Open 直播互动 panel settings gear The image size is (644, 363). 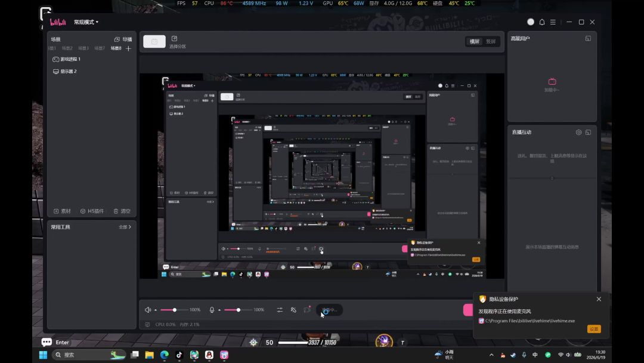coord(578,133)
